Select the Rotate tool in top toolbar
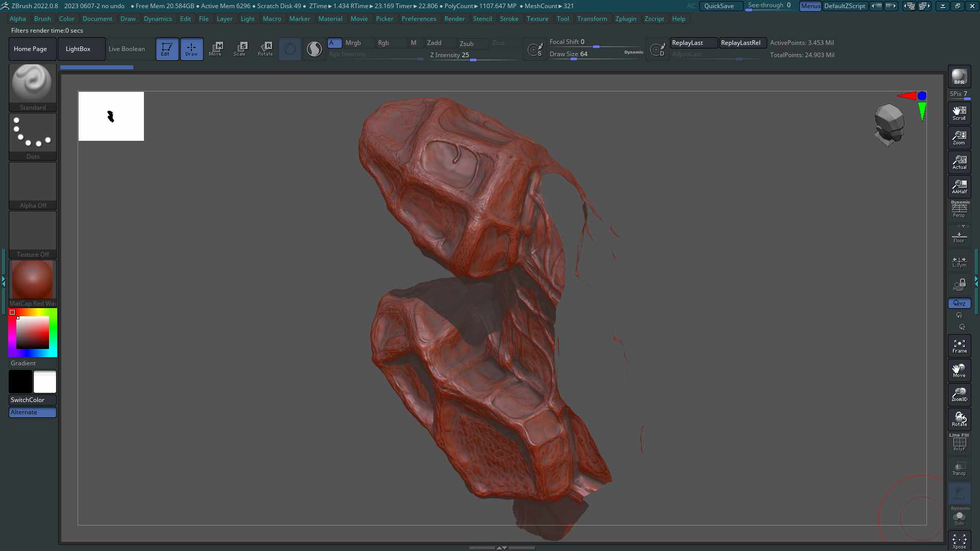Screen dimensions: 980x551 tap(265, 49)
